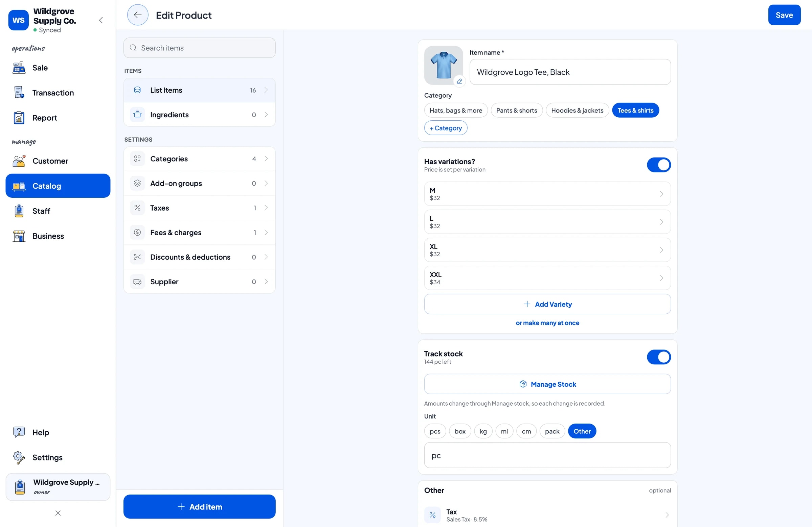Viewport: 812px width, 527px height.
Task: Disable the Track stock toggle
Action: point(659,357)
